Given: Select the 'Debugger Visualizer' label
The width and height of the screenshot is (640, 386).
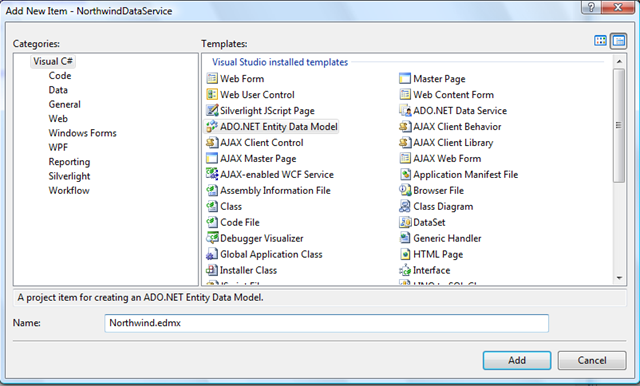Looking at the screenshot, I should tap(262, 238).
